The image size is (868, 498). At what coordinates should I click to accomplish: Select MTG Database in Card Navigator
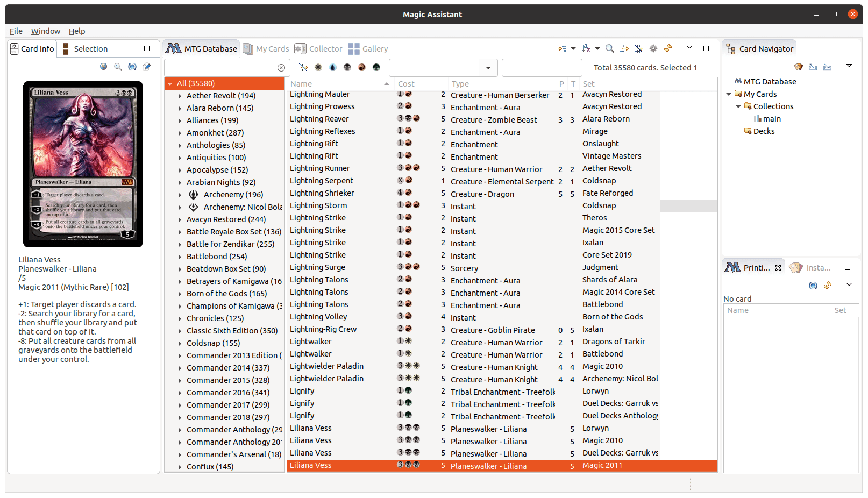[765, 82]
